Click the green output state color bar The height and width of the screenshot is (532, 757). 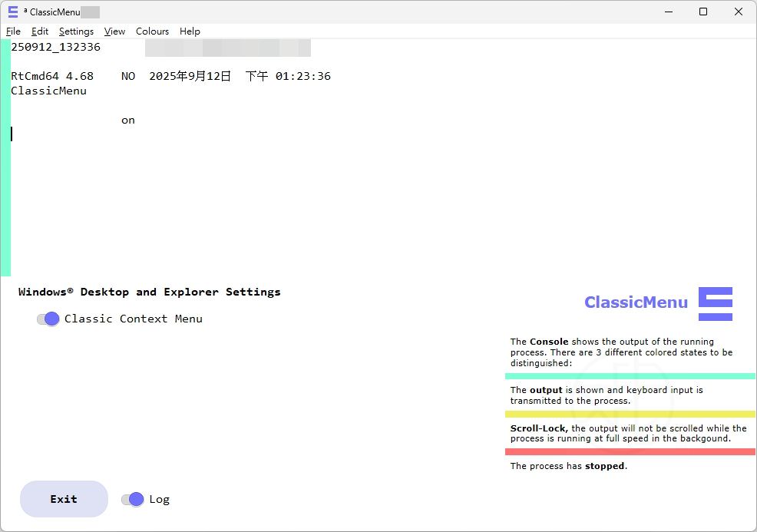pos(630,376)
